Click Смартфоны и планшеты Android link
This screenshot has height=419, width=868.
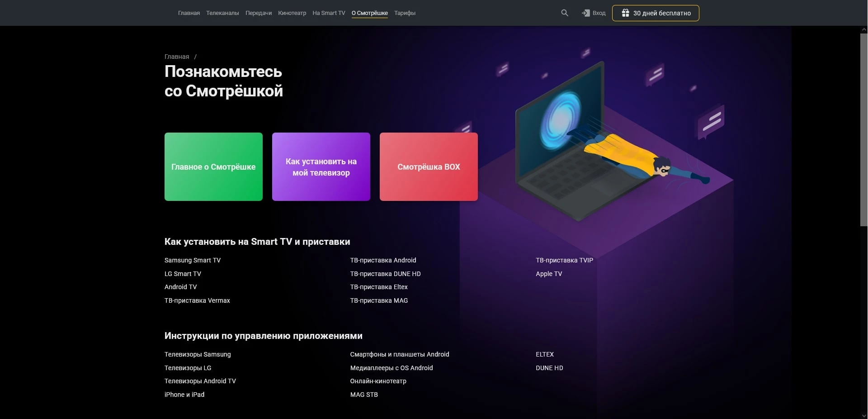pyautogui.click(x=400, y=354)
